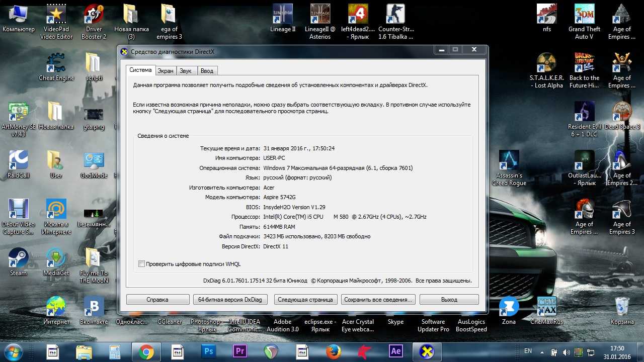
Task: Open the Windows Start menu
Action: pos(13,351)
